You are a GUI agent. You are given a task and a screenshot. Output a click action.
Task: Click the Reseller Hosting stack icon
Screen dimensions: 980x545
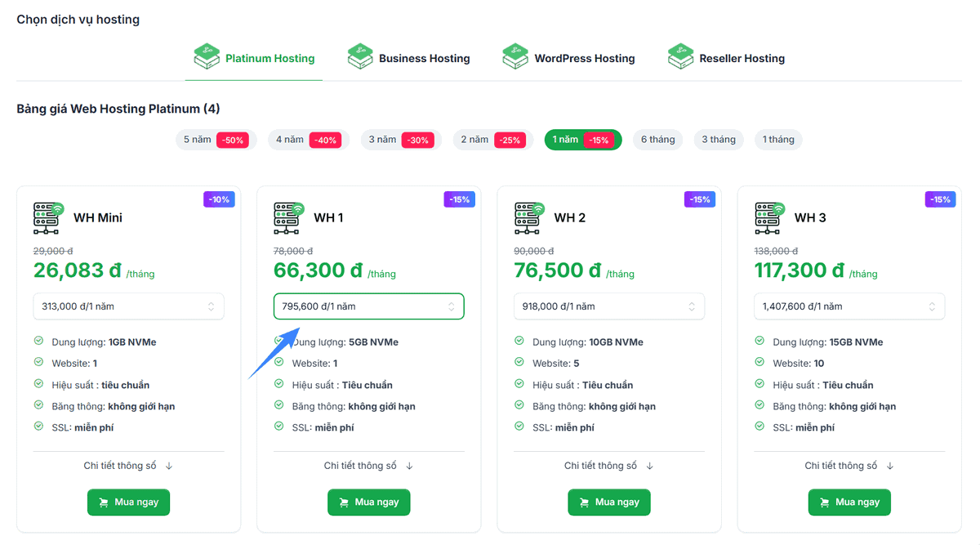[x=680, y=57]
